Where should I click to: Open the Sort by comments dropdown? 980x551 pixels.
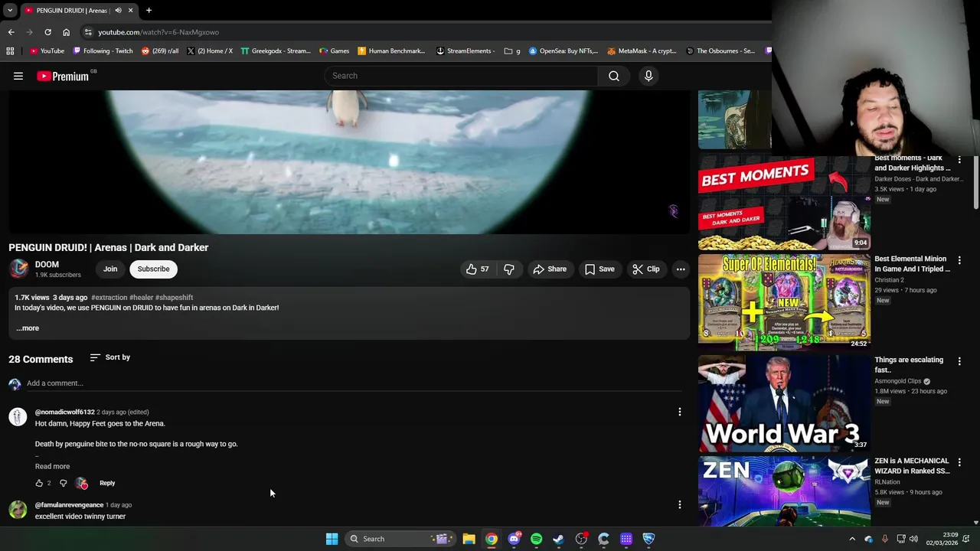(x=109, y=357)
